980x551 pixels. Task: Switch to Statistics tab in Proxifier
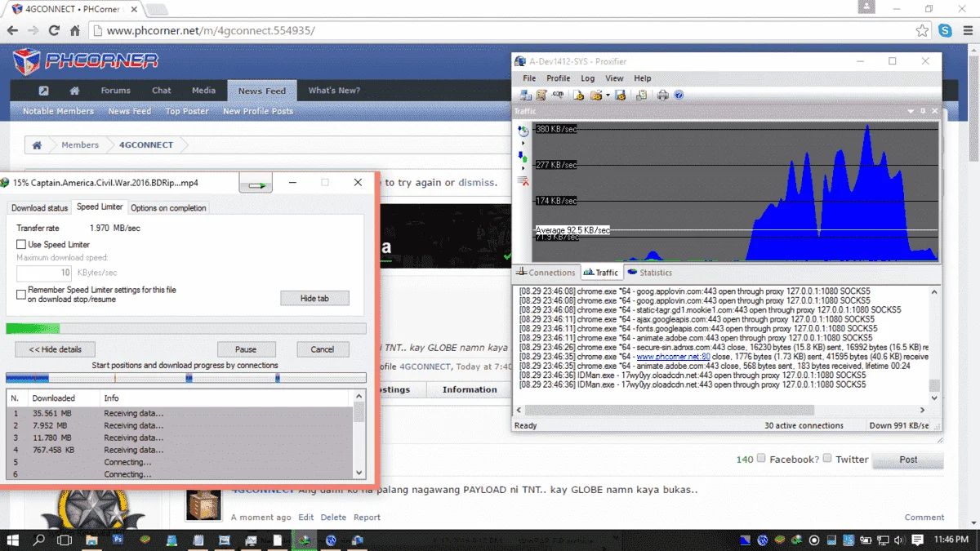pos(650,273)
